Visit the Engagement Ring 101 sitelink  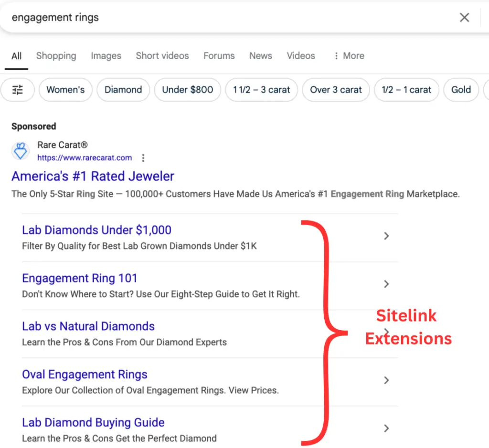79,278
